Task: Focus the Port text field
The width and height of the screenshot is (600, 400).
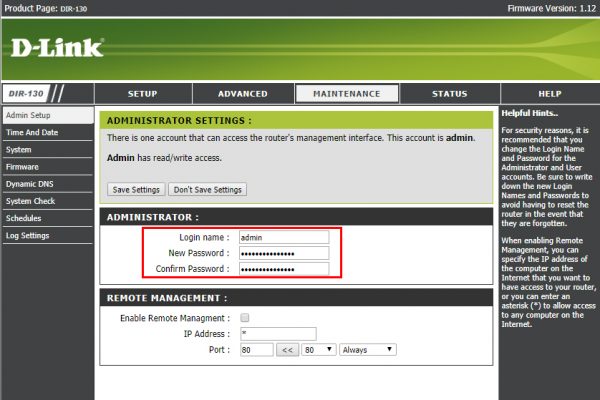Action: (x=257, y=350)
